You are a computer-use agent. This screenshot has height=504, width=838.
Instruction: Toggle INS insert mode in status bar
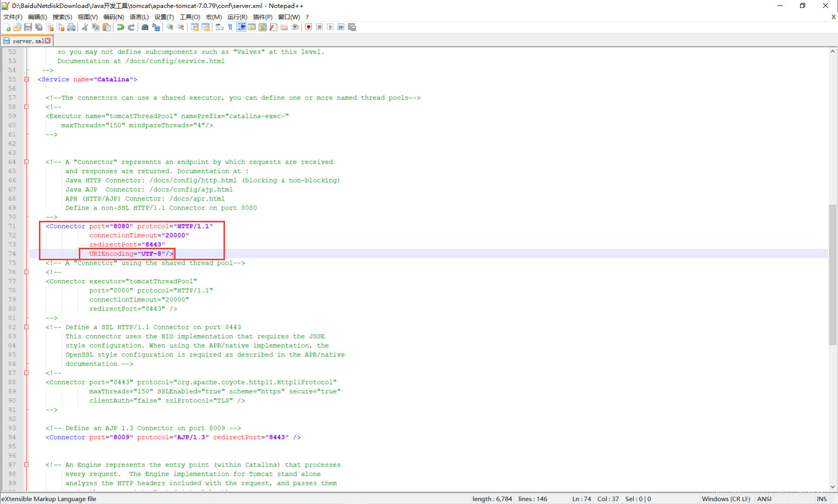tap(822, 499)
